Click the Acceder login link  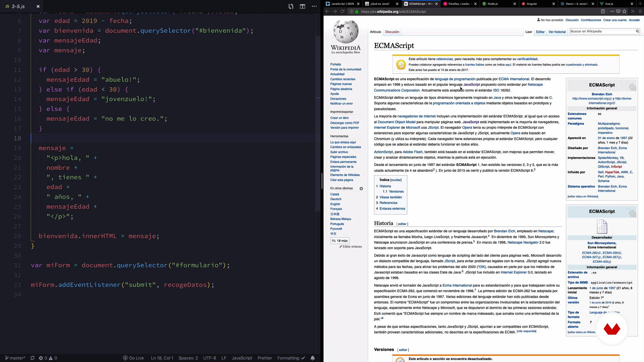[634, 20]
